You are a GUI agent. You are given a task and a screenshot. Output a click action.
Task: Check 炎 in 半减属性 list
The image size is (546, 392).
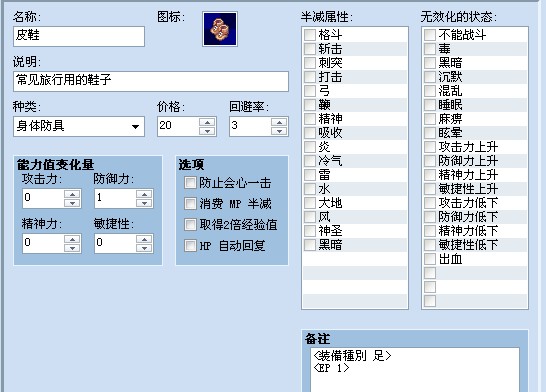310,147
